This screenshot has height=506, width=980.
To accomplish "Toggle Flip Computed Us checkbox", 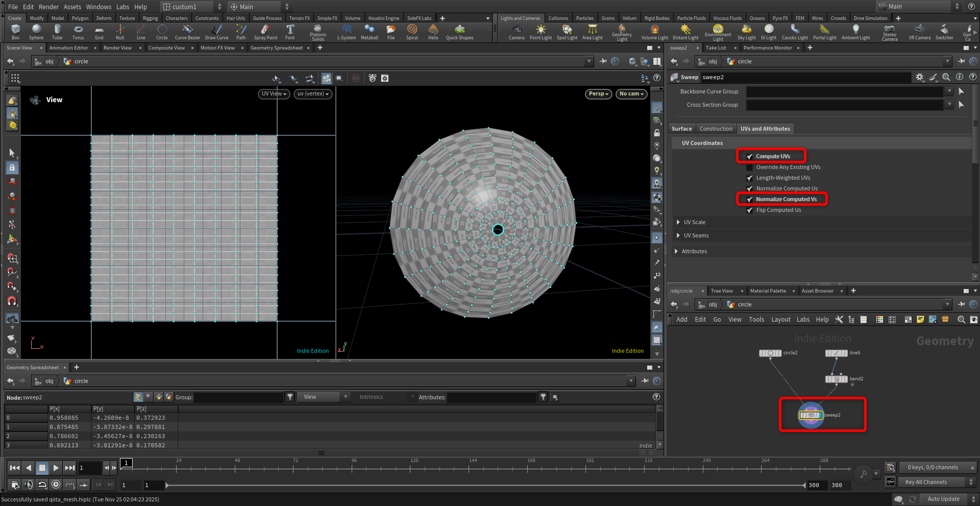I will [750, 210].
